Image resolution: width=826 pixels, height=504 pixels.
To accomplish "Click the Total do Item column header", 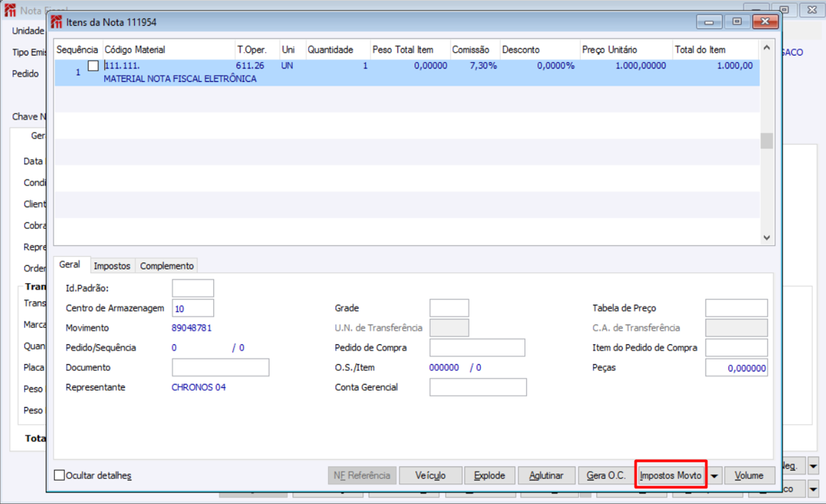I will coord(715,49).
